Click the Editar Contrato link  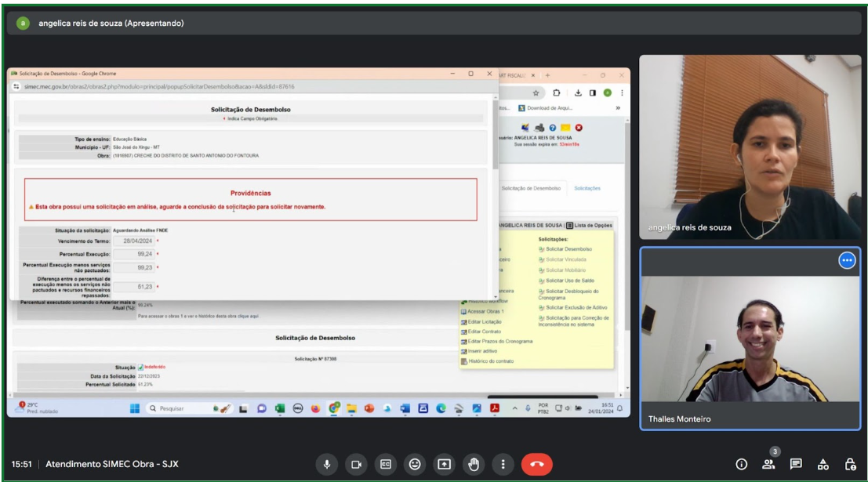coord(485,332)
